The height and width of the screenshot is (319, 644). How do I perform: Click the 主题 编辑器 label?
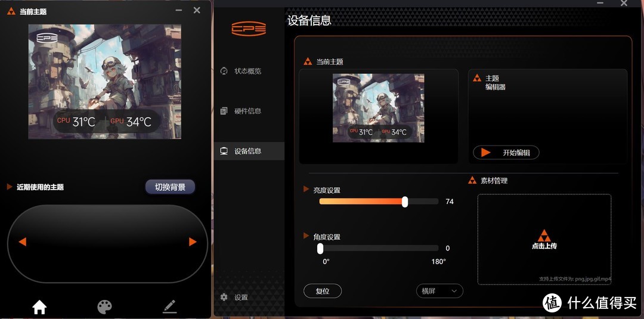[x=496, y=82]
